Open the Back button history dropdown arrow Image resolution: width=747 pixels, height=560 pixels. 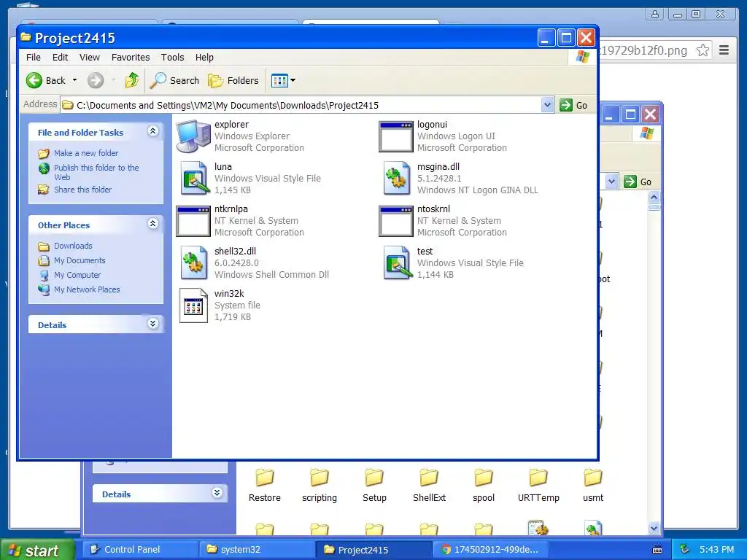[74, 80]
